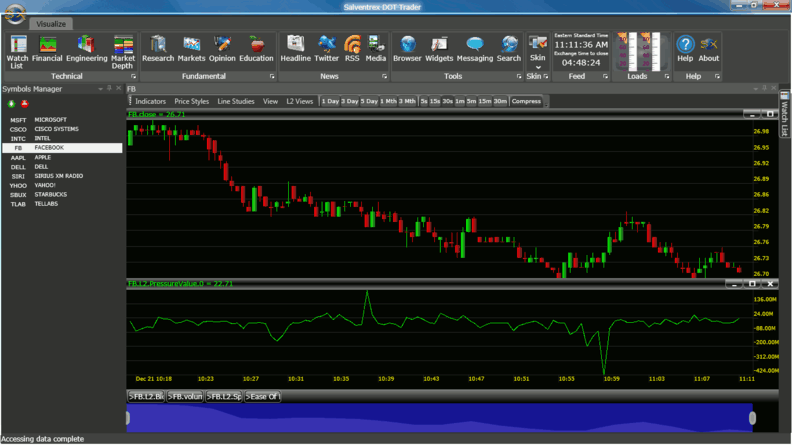Set chart range to 1 Mth

[x=388, y=102]
